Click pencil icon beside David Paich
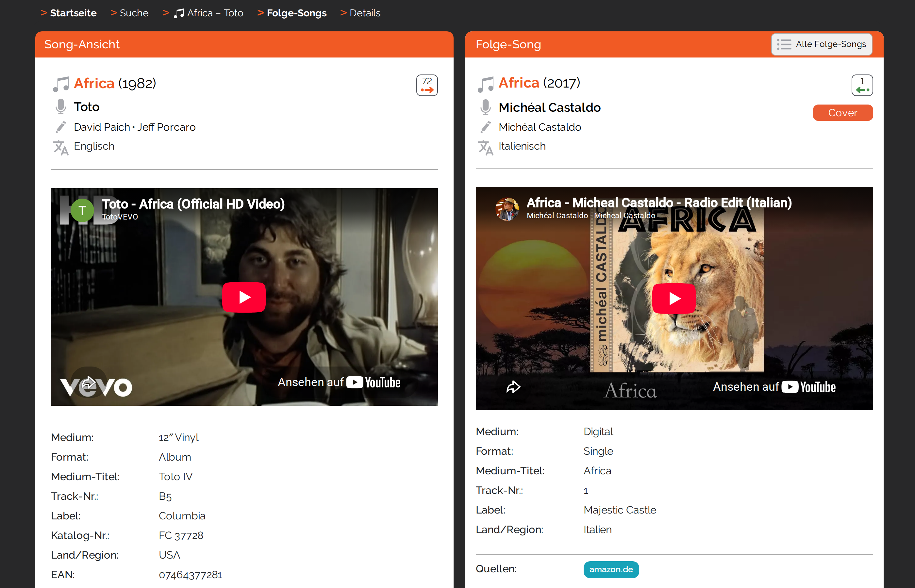 pyautogui.click(x=60, y=127)
